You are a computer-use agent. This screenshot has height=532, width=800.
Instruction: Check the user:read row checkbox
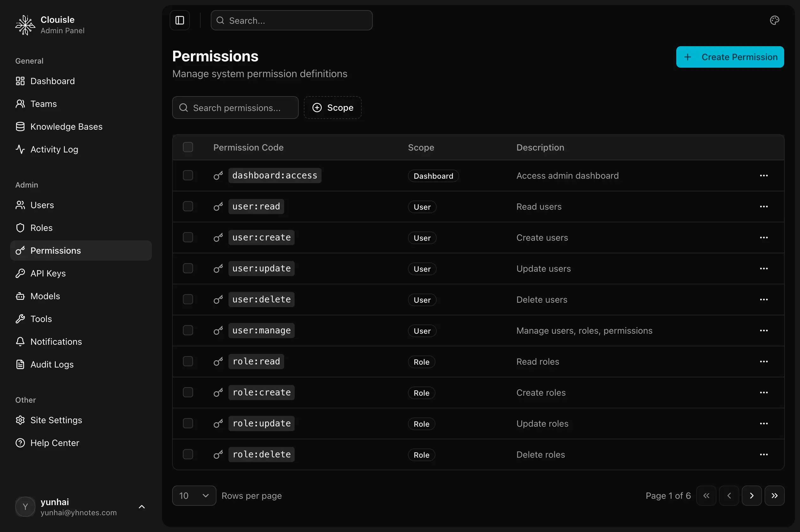pyautogui.click(x=188, y=206)
